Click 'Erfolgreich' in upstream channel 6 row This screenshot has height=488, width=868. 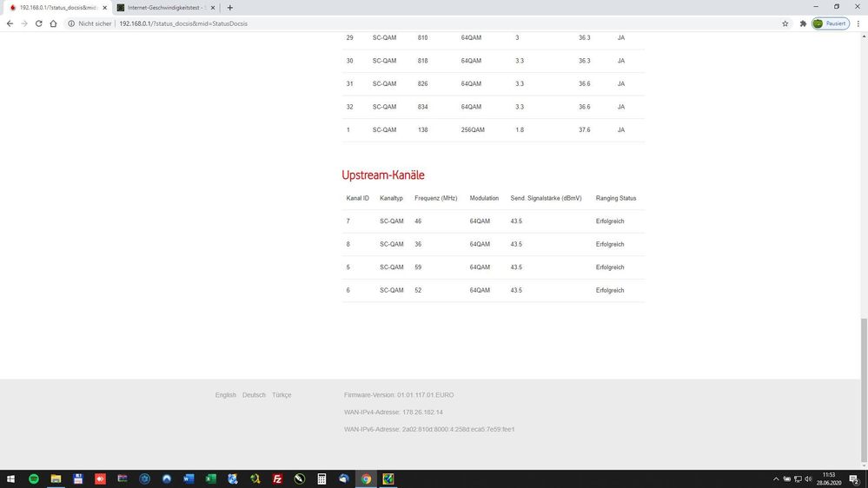(609, 291)
